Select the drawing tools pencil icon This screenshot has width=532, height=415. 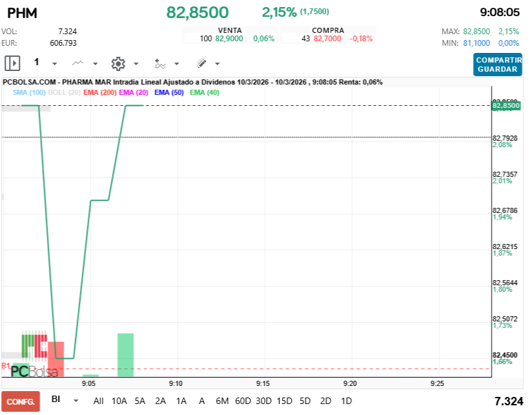click(201, 63)
